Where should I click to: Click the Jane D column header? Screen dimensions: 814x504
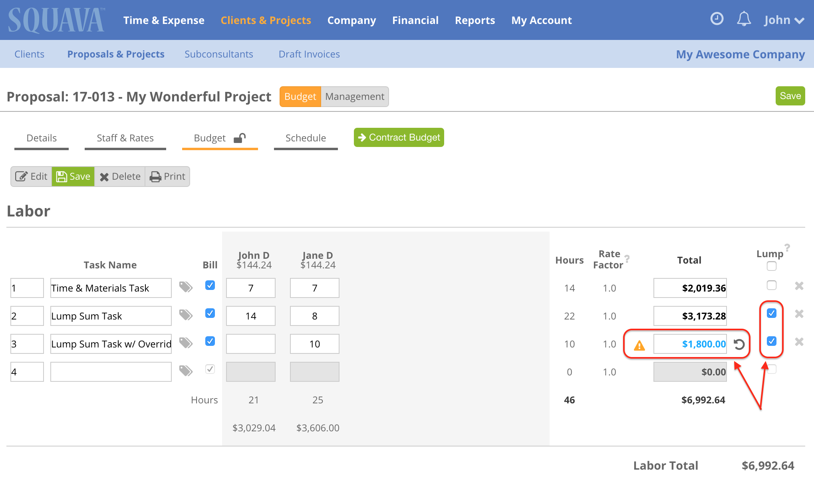[x=318, y=260]
